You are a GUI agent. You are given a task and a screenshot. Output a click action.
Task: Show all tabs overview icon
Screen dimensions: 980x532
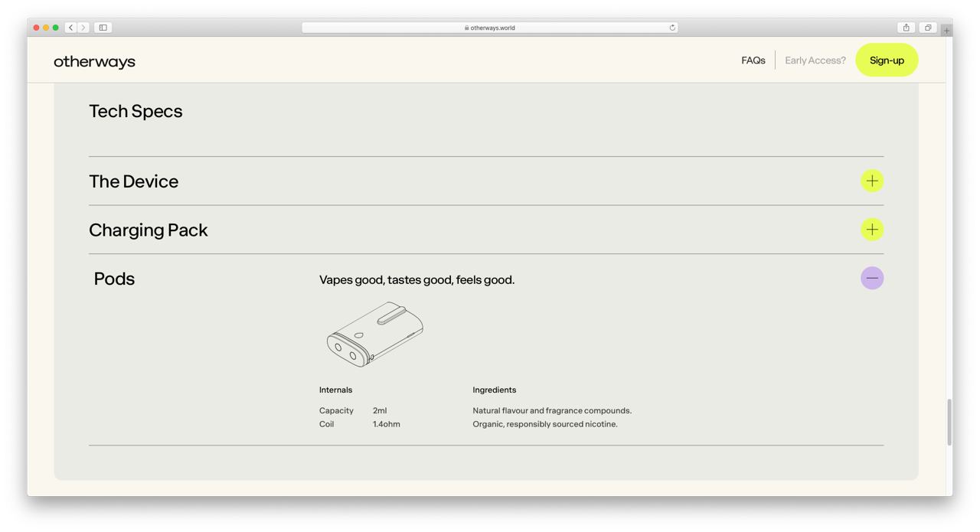[927, 28]
